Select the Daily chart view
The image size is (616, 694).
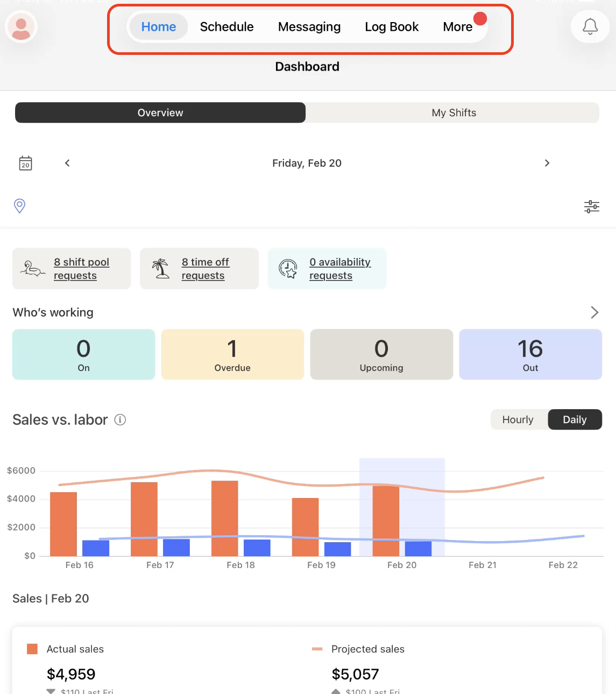574,420
